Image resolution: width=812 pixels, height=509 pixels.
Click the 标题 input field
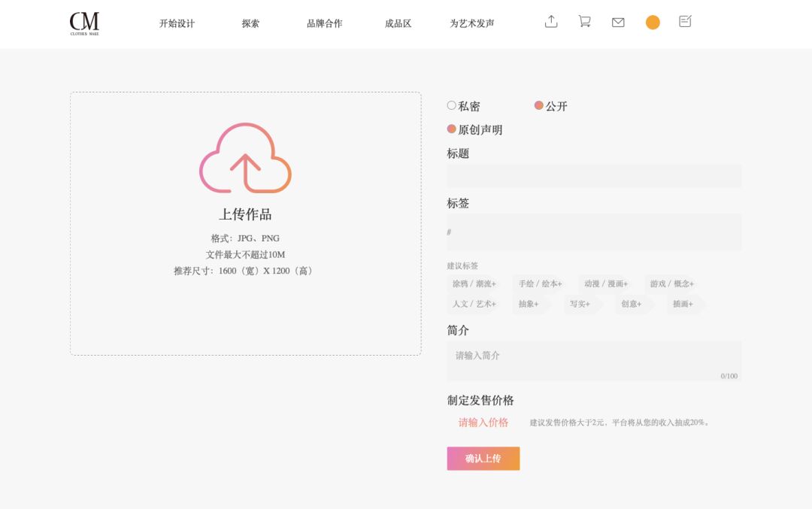(594, 176)
